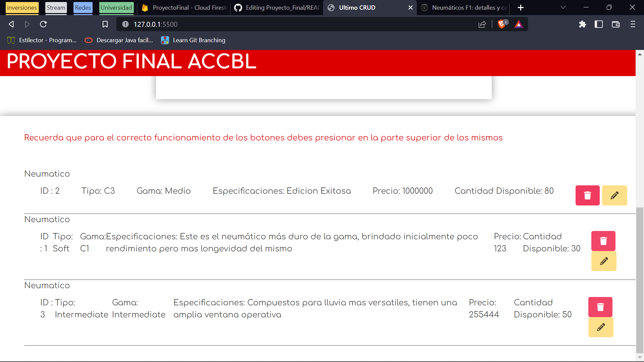Click text 'Precio: 1000000'
Screen dimensions: 644x362
402,191
